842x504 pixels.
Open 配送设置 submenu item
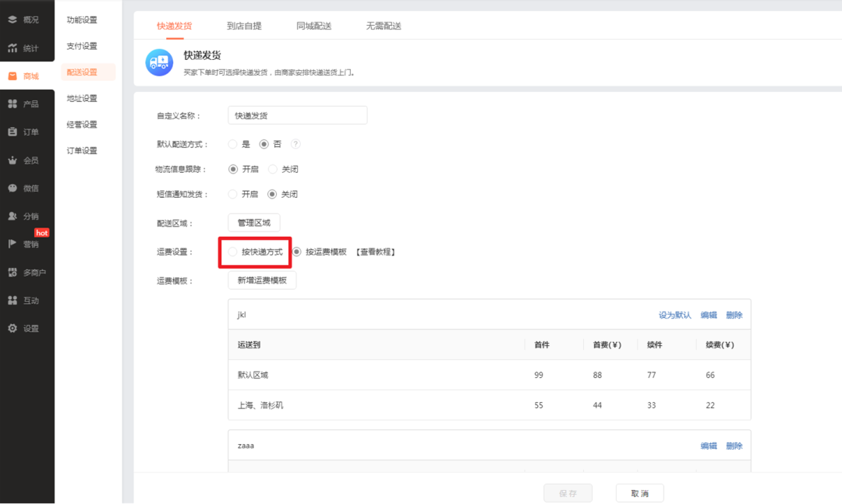point(88,72)
